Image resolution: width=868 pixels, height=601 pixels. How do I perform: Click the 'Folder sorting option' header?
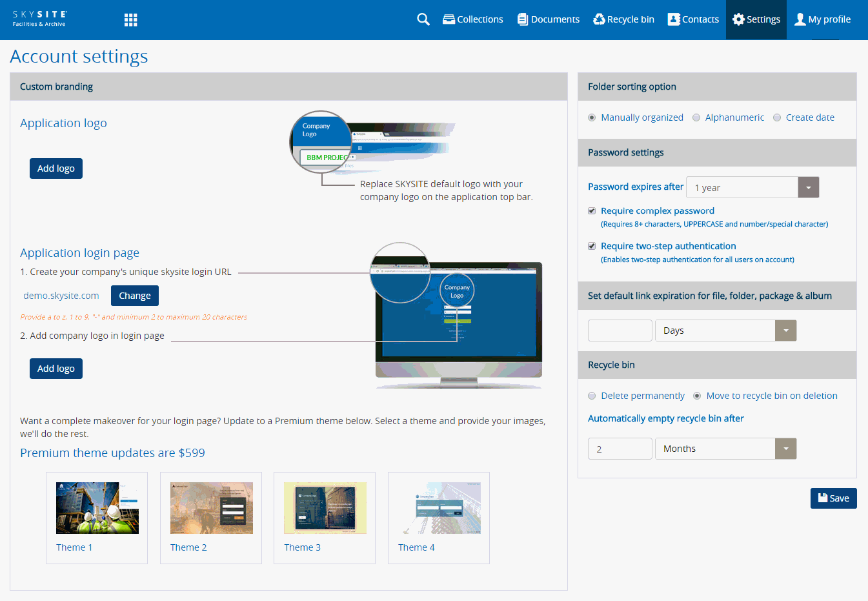[x=717, y=87]
